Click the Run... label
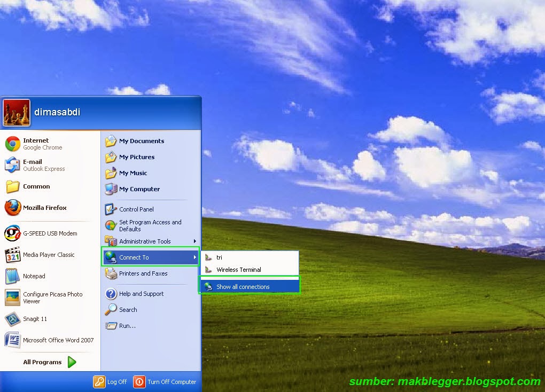Viewport: 545px width, 392px height. (x=127, y=326)
